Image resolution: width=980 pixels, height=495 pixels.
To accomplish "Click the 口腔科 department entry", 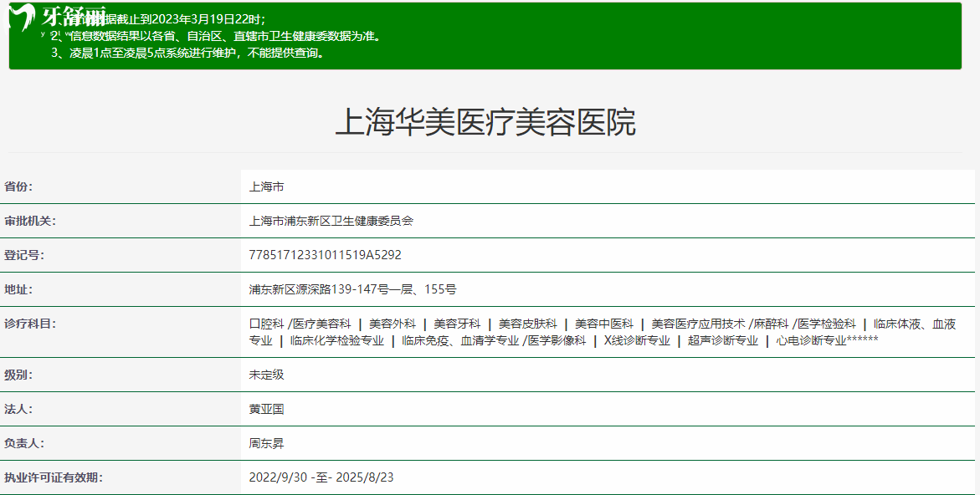I will pyautogui.click(x=266, y=324).
